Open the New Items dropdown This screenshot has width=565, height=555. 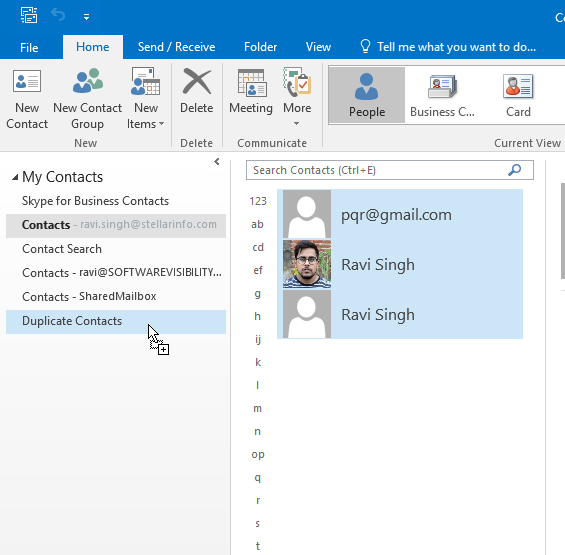click(x=146, y=98)
